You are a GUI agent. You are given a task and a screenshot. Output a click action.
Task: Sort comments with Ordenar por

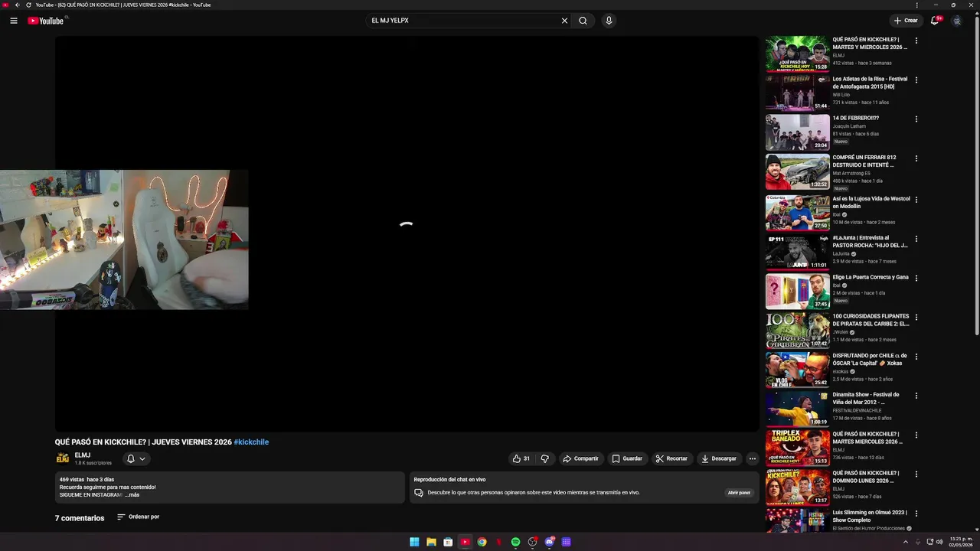pyautogui.click(x=138, y=517)
